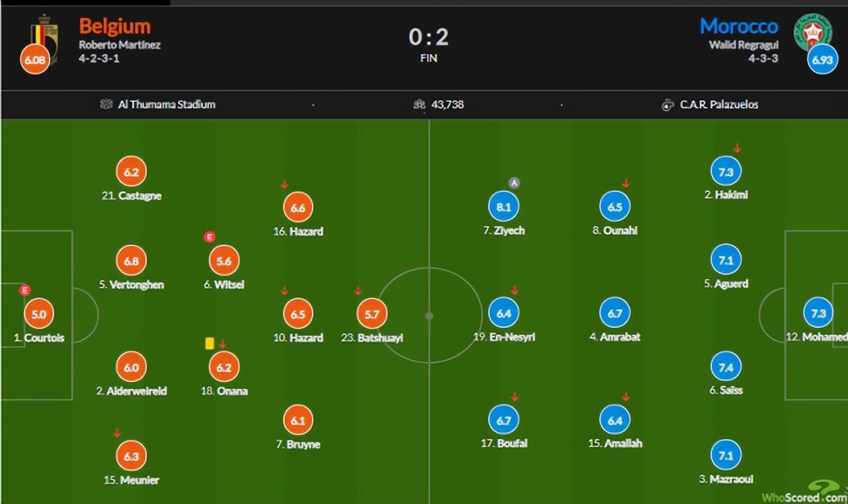
Task: Click Morocco's 6.93 team rating badge
Action: coord(822,59)
